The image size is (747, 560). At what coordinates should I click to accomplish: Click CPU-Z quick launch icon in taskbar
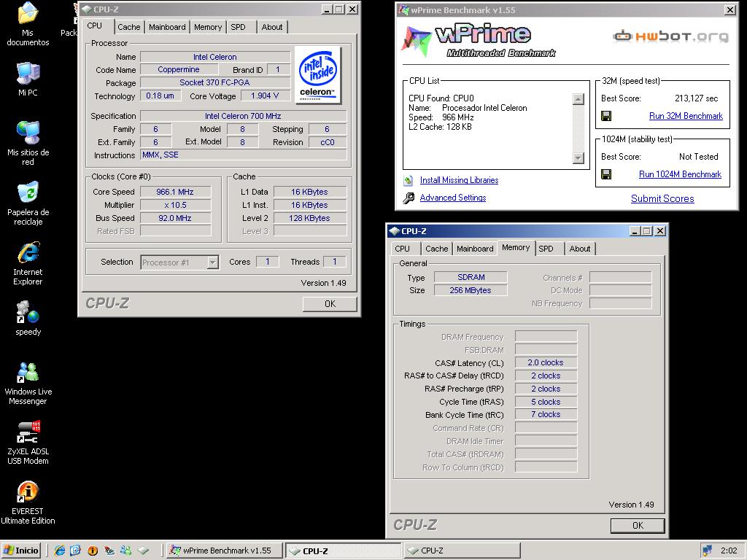pyautogui.click(x=143, y=551)
